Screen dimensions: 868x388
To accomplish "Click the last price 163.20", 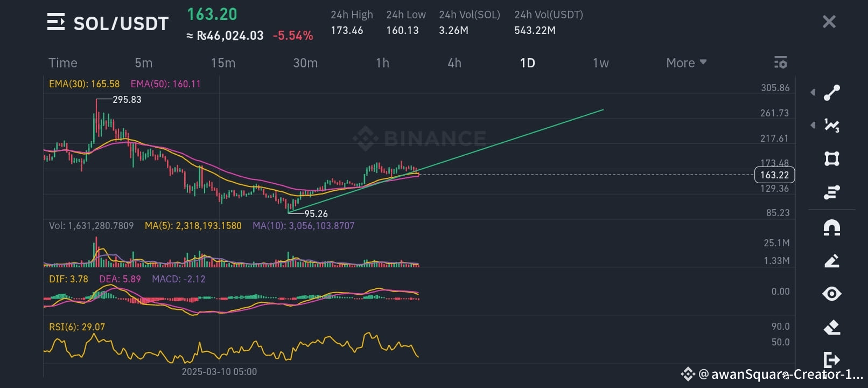I will click(212, 14).
